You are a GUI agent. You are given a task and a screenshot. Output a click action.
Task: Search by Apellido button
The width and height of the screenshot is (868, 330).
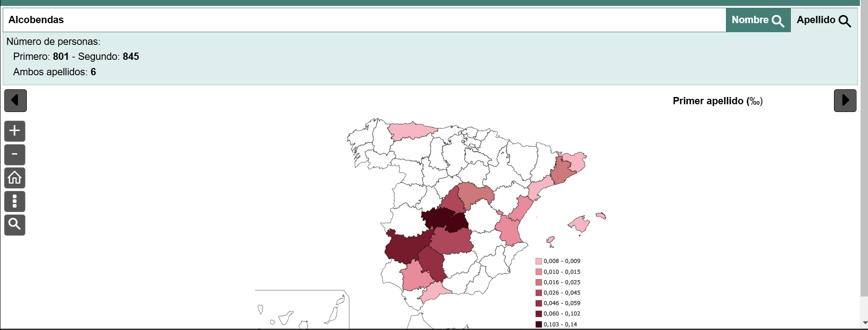pos(824,20)
